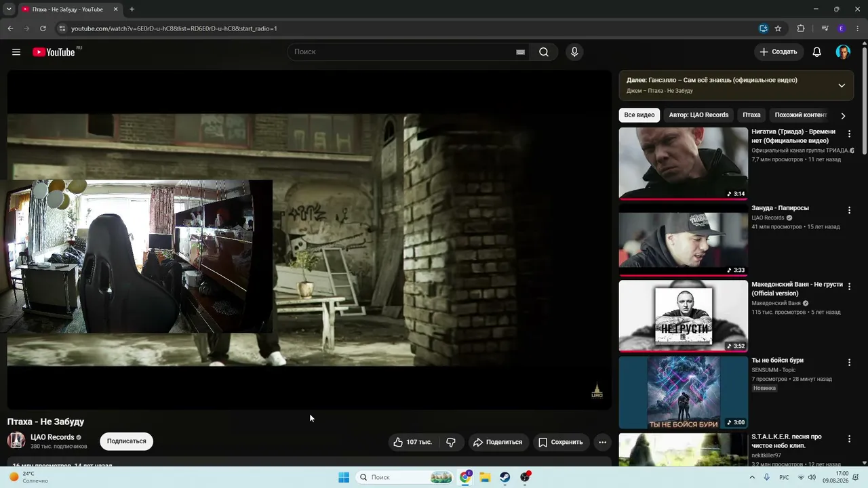Screen dimensions: 868x488
Task: Open options for Зануда - Папиросы video
Action: [849, 211]
